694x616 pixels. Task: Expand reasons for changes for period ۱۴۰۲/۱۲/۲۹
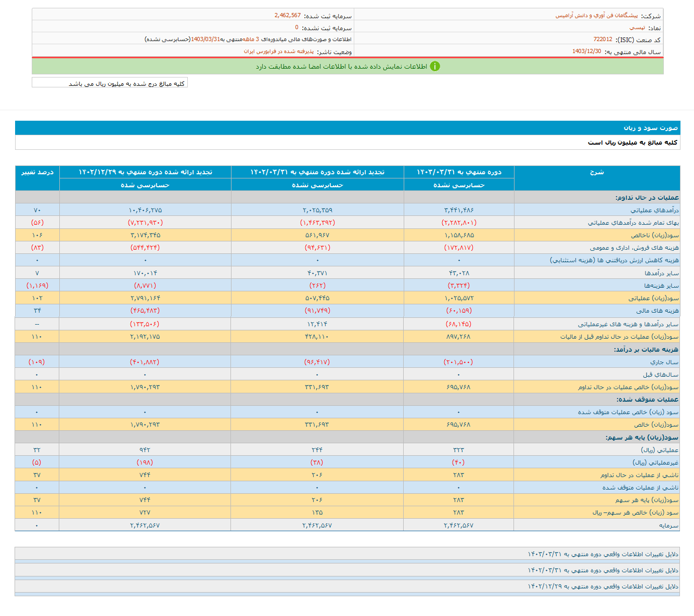603,587
